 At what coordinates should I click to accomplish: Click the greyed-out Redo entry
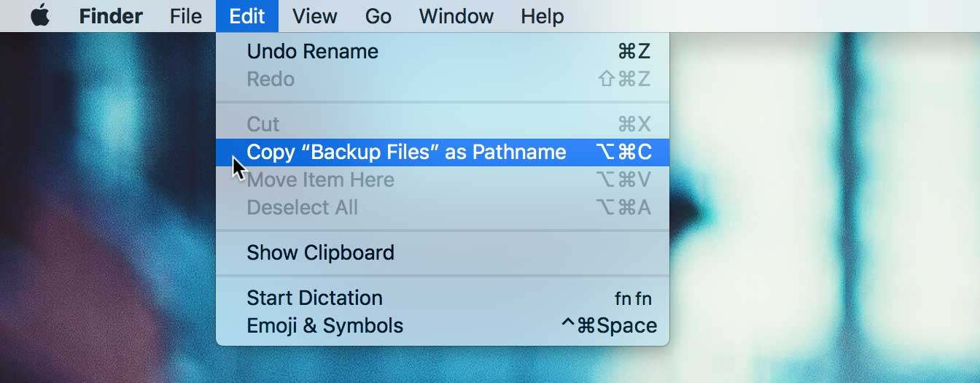(x=271, y=79)
